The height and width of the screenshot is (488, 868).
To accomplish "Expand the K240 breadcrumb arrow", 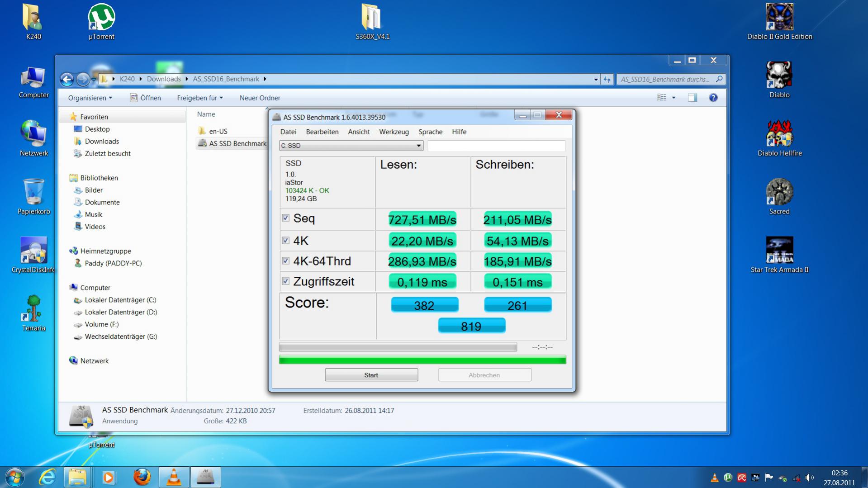I will point(141,79).
